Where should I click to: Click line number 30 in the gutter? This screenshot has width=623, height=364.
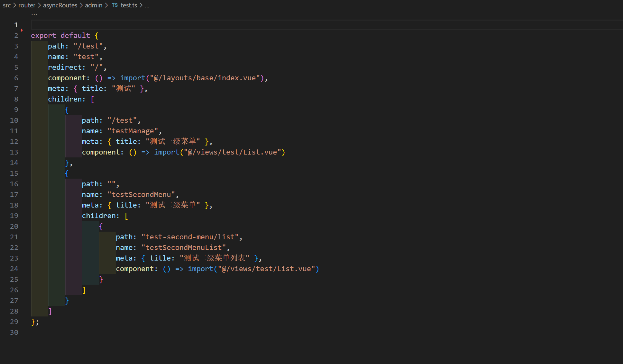tap(14, 332)
